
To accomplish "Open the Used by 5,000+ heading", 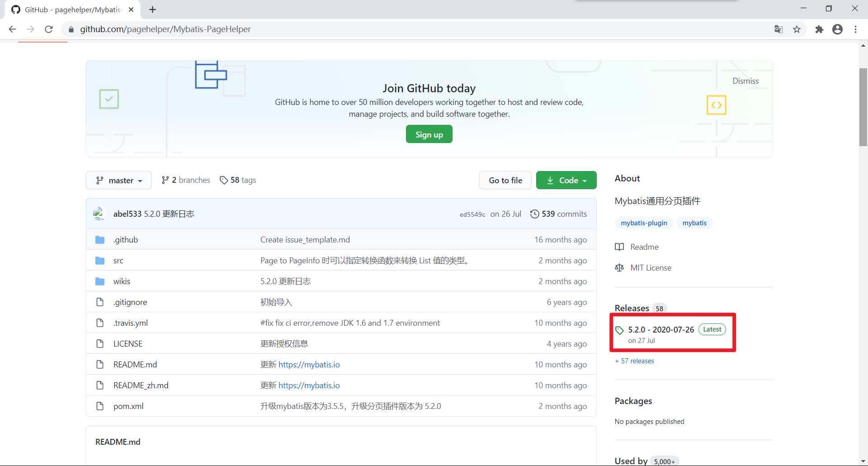I will (646, 461).
